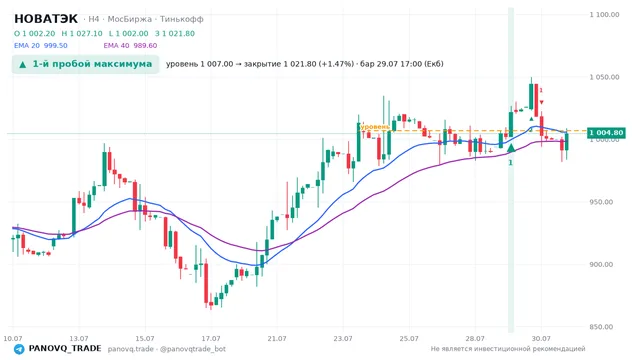Click the 28.07 date axis label

[475, 338]
